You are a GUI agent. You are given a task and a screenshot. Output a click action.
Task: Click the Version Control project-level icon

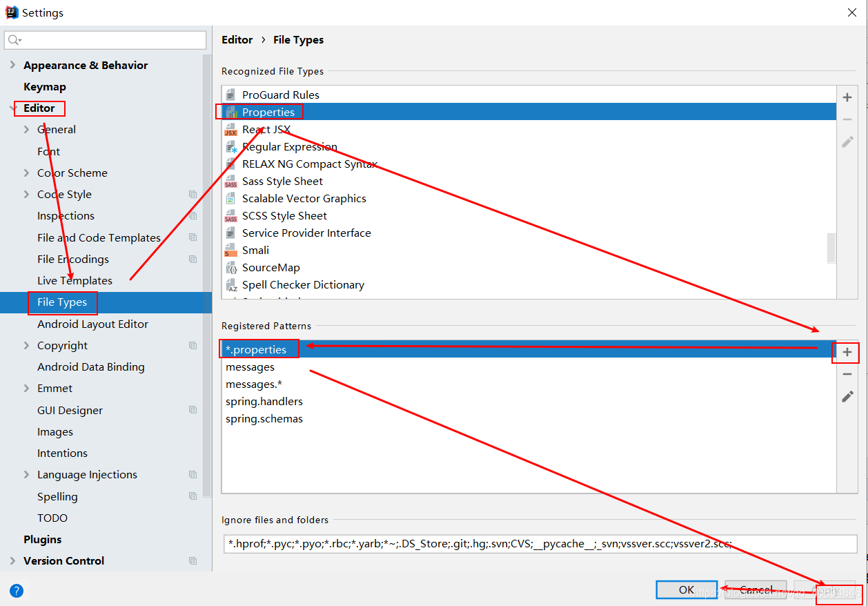click(193, 561)
